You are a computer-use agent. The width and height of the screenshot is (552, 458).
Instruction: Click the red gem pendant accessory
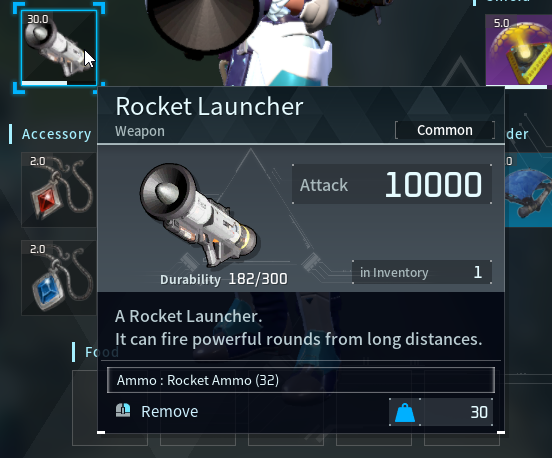point(59,190)
